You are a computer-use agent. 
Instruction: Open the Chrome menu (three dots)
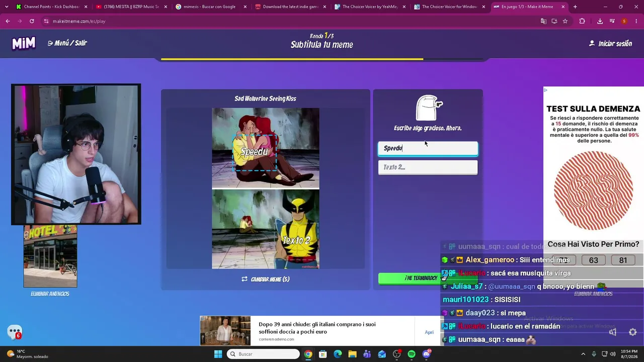[x=637, y=21]
